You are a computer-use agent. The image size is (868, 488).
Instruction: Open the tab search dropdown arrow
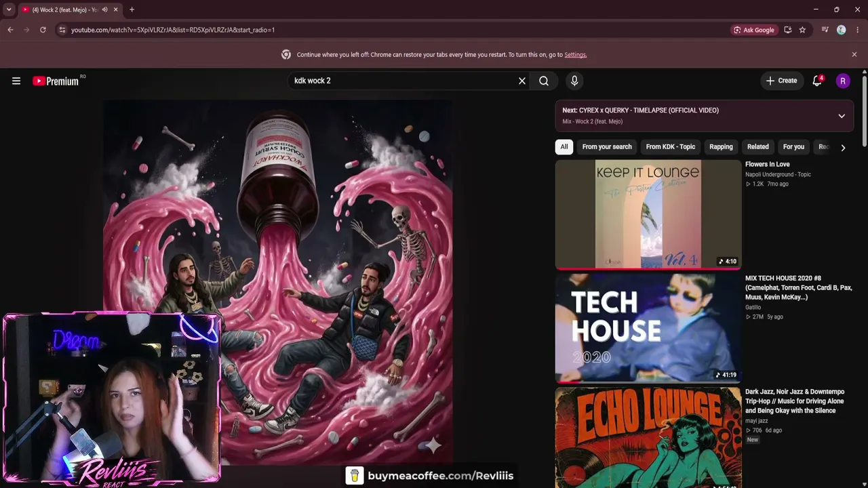(x=9, y=9)
